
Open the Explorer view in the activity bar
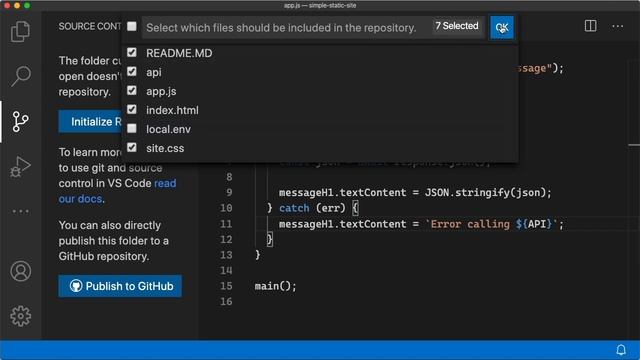pos(20,31)
